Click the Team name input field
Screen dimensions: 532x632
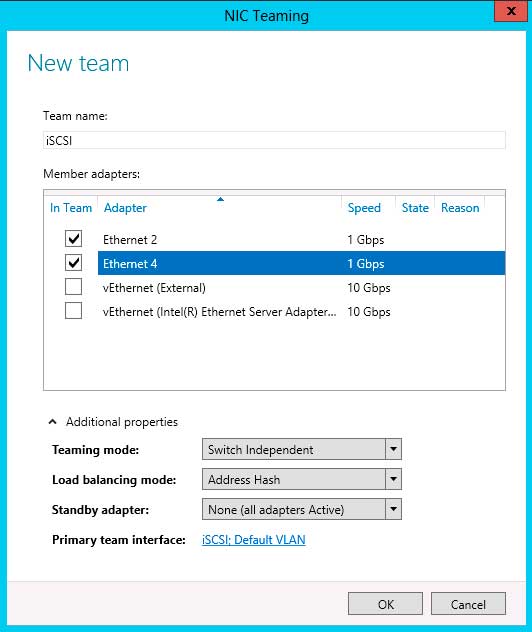click(274, 140)
